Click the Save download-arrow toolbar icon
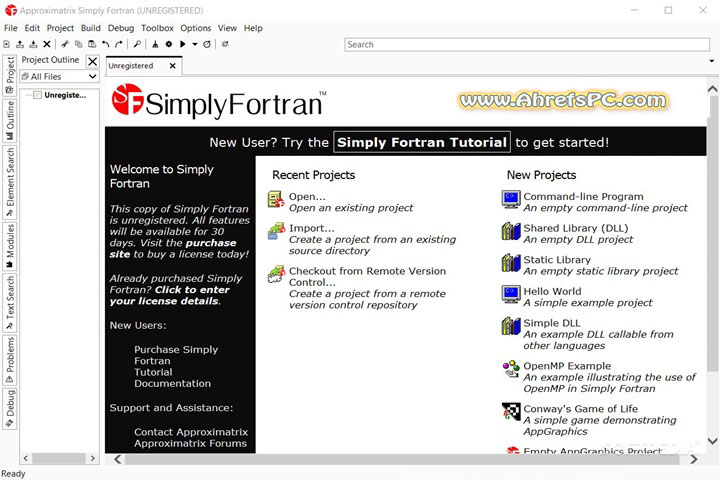Screen dimensions: 720x480 33,45
